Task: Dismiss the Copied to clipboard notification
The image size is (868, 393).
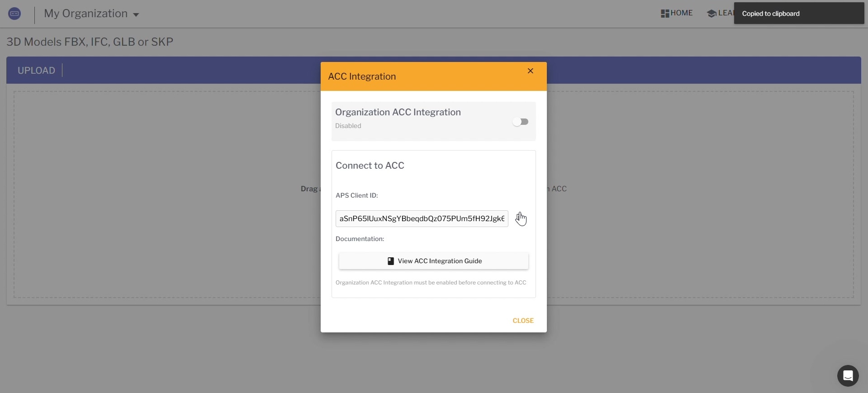Action: 799,14
